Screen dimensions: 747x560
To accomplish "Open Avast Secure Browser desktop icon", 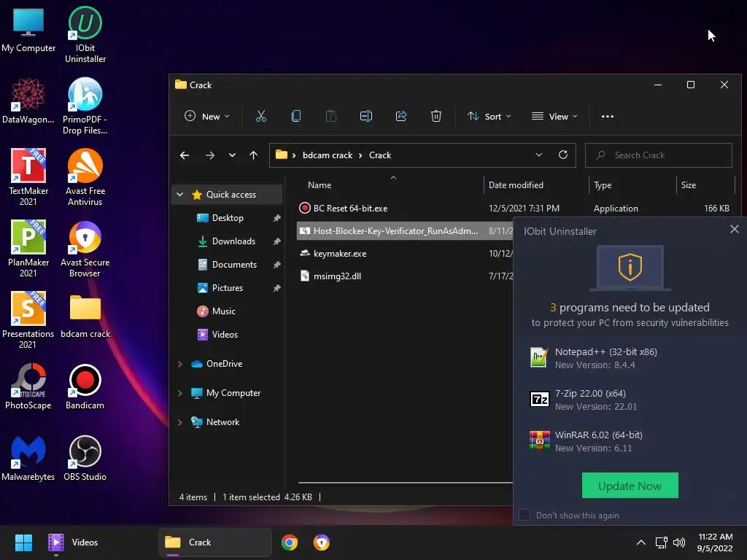I will [x=85, y=249].
